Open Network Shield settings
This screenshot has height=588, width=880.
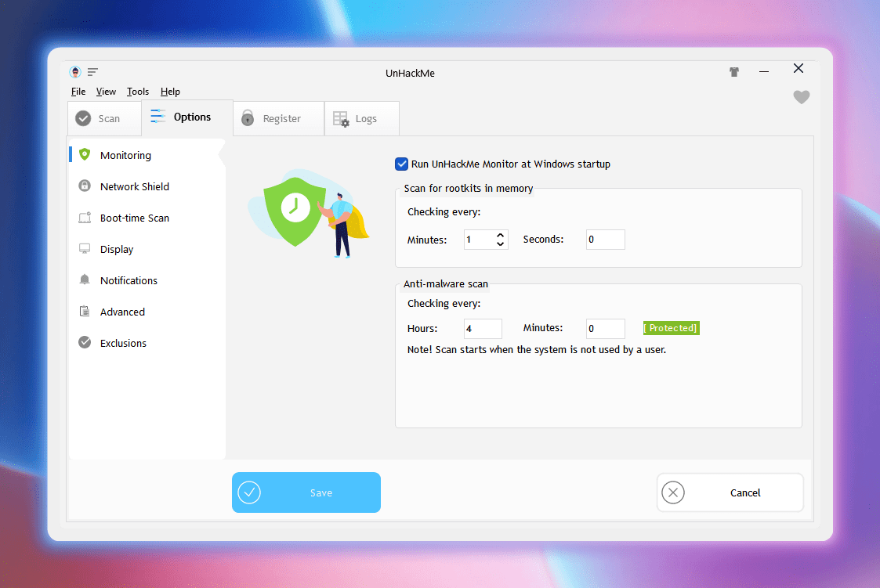(146, 186)
